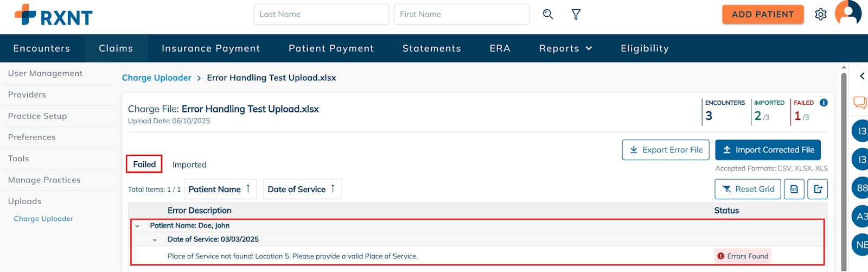Export grid to PDF icon

pos(794,189)
